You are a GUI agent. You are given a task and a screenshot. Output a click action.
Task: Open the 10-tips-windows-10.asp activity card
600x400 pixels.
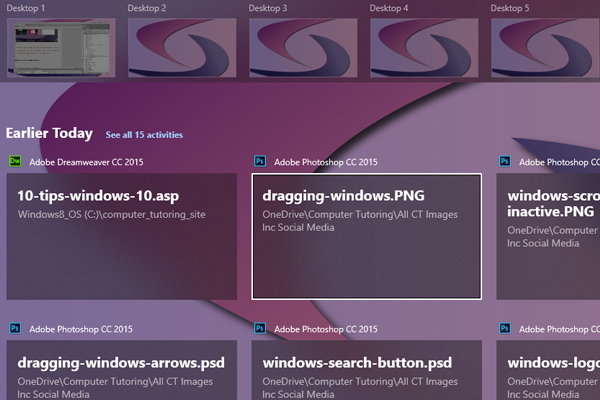coord(122,237)
